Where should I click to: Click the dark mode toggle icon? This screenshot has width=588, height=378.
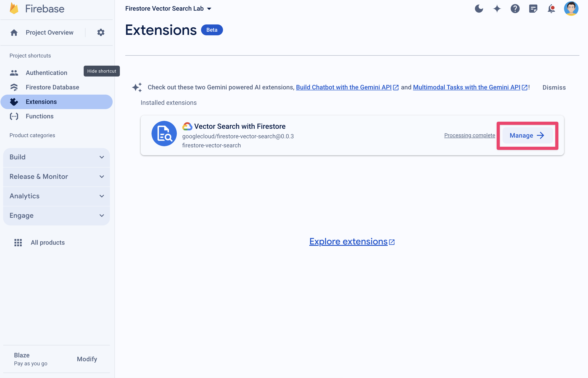tap(479, 8)
